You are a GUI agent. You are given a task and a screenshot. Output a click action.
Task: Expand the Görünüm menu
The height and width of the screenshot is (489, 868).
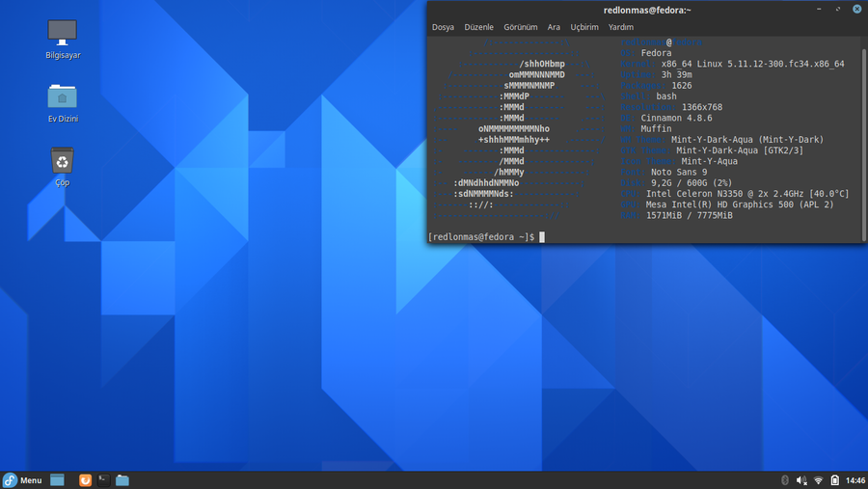pos(520,27)
